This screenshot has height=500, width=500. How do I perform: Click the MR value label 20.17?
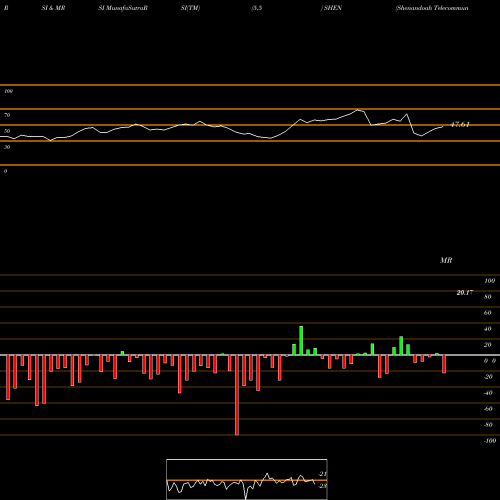pos(464,293)
